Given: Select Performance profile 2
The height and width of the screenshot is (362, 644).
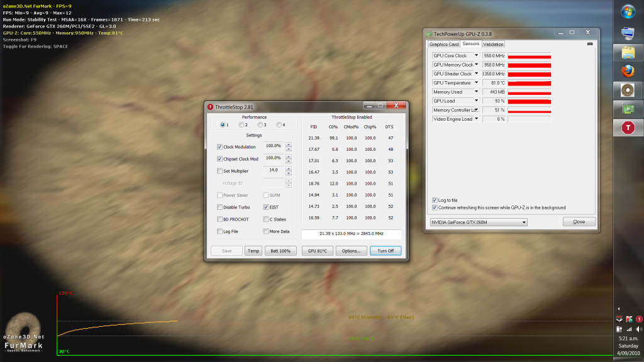Looking at the screenshot, I should (x=241, y=125).
